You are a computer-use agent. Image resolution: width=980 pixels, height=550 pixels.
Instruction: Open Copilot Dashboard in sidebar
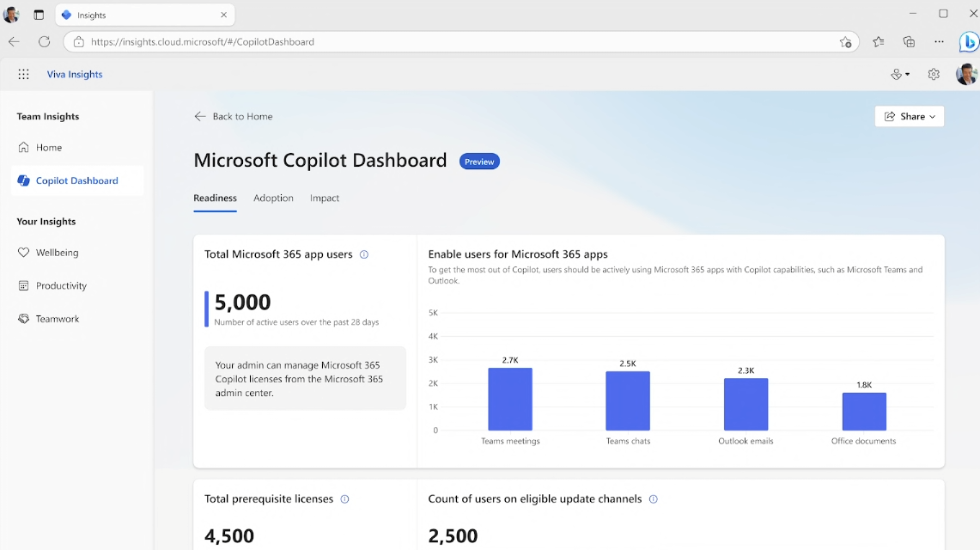point(77,180)
